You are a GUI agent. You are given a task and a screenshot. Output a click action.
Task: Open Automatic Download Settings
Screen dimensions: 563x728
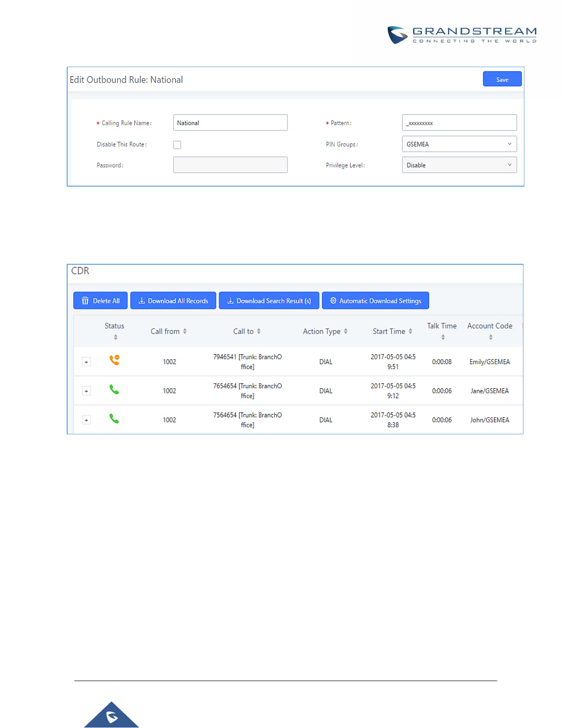(375, 301)
